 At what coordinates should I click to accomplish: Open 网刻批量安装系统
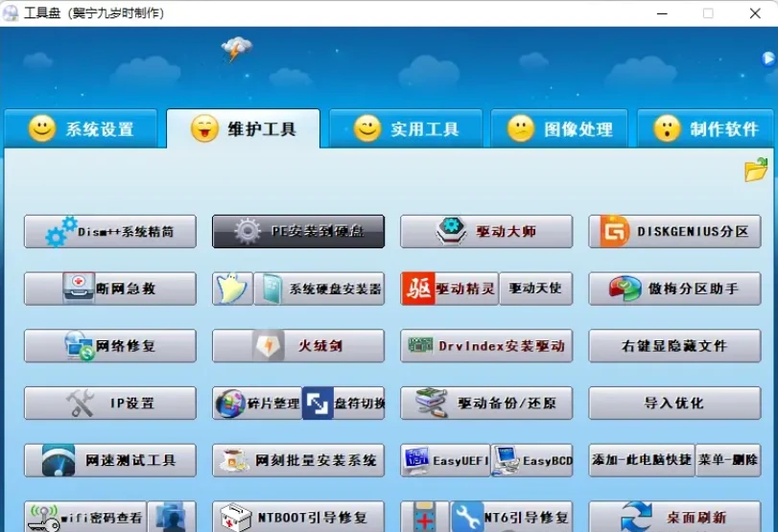click(x=298, y=461)
